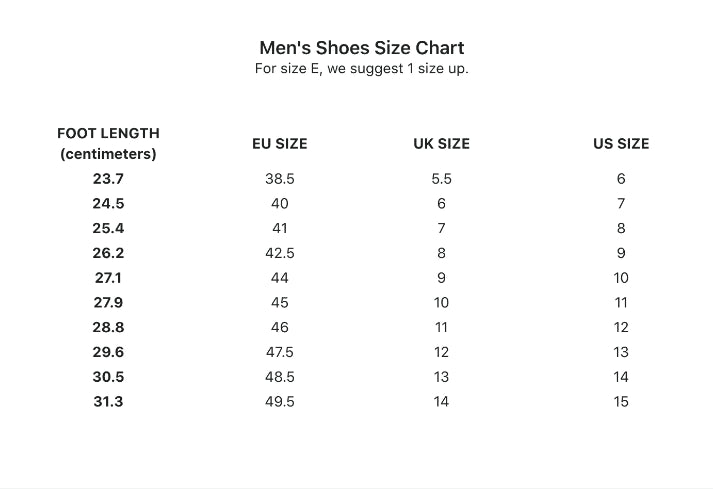Click foot length 26.2 row label
This screenshot has height=489, width=713.
coord(108,253)
